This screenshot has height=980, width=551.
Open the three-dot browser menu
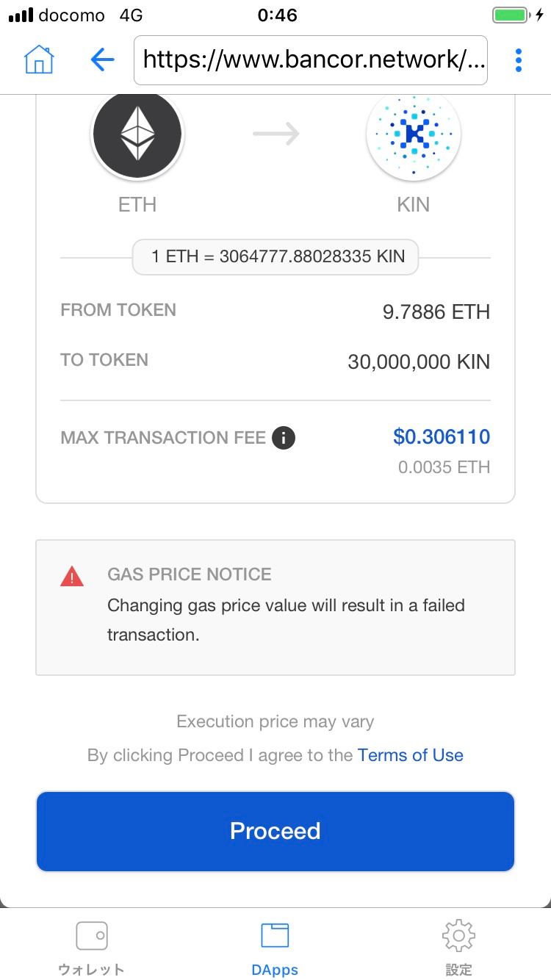click(x=519, y=60)
